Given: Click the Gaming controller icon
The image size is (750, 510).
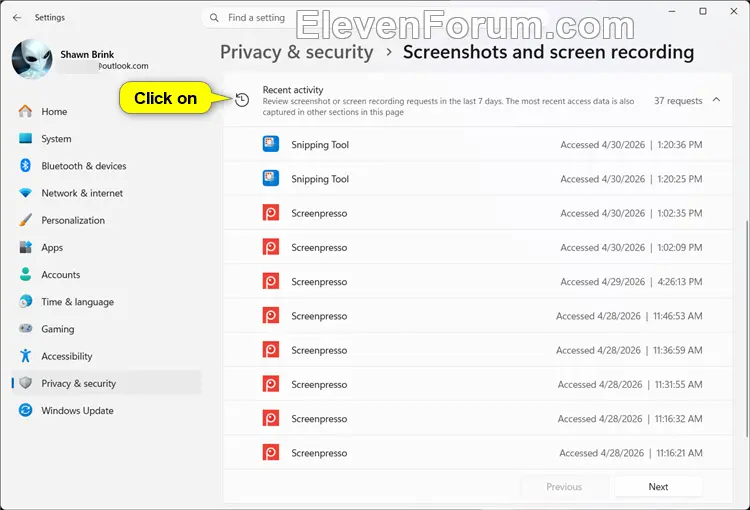Looking at the screenshot, I should [x=25, y=328].
